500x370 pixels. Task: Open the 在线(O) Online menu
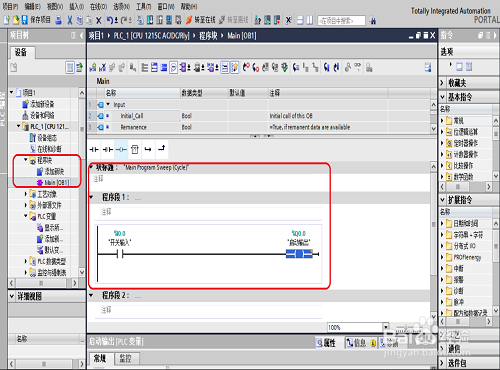pos(98,6)
